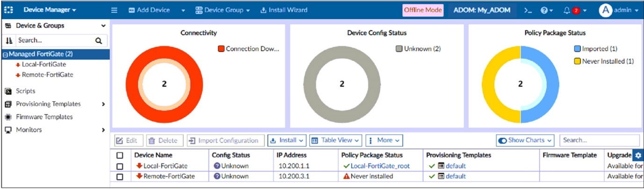Screen dimensions: 644x189
Task: Launch the Install Wizard
Action: (283, 10)
